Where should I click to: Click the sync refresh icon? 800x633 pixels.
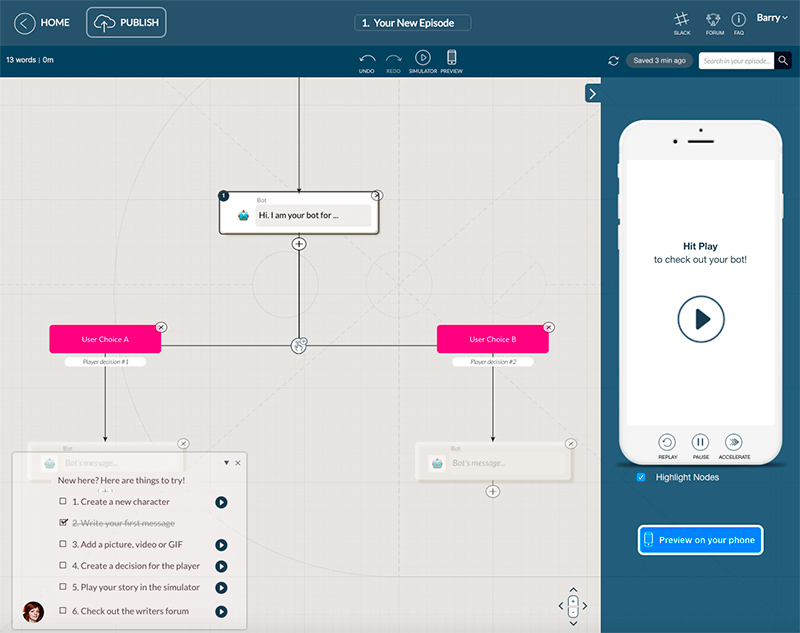pos(614,61)
